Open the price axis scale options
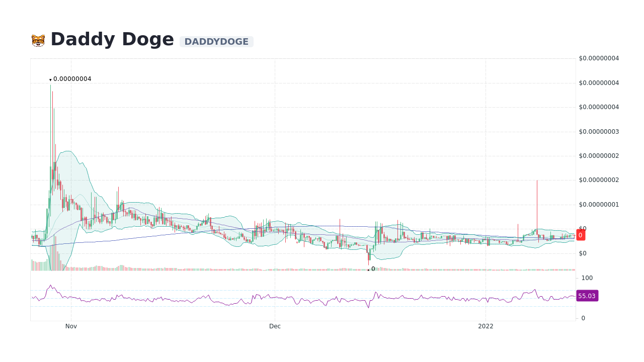The image size is (644, 362). [599, 156]
